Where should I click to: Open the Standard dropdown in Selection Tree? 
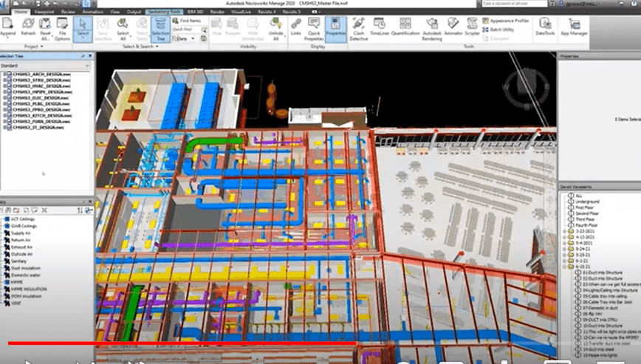[44, 66]
